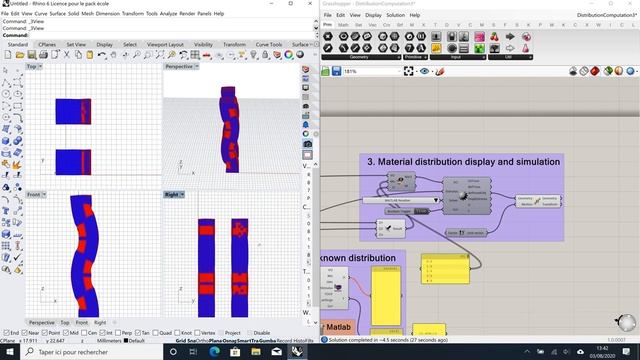
Task: Open Microsoft Edge from the taskbar
Action: (x=214, y=351)
